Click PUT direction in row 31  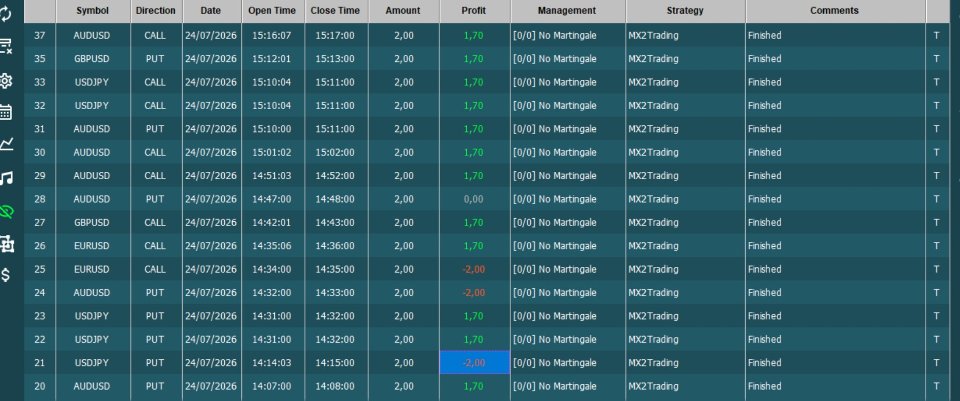155,129
